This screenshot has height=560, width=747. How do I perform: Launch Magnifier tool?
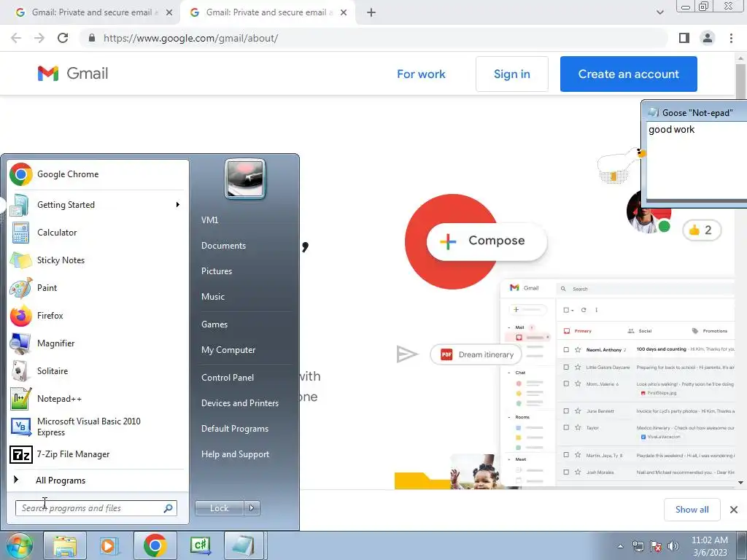[x=98, y=343]
